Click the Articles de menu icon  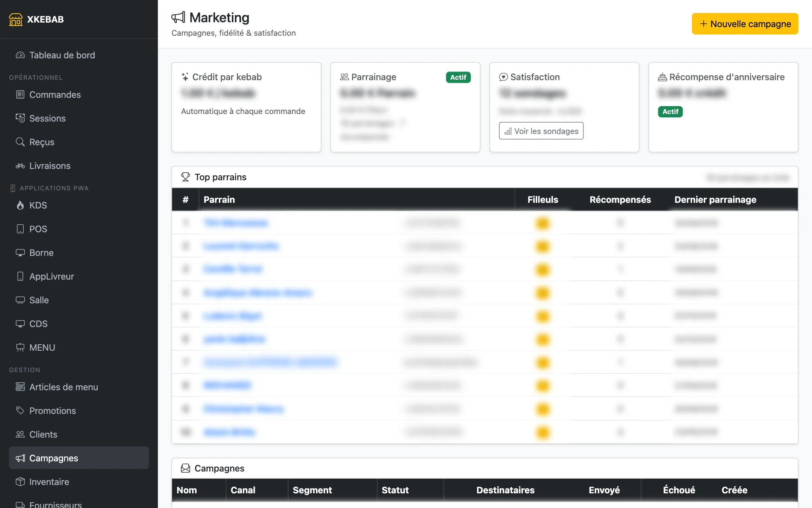[20, 387]
